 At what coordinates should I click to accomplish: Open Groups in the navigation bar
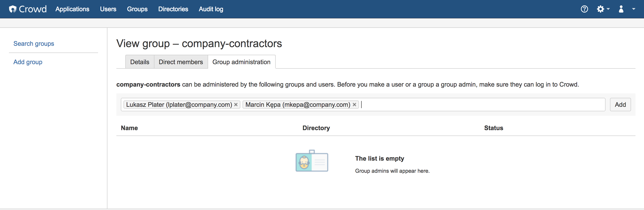pyautogui.click(x=137, y=9)
